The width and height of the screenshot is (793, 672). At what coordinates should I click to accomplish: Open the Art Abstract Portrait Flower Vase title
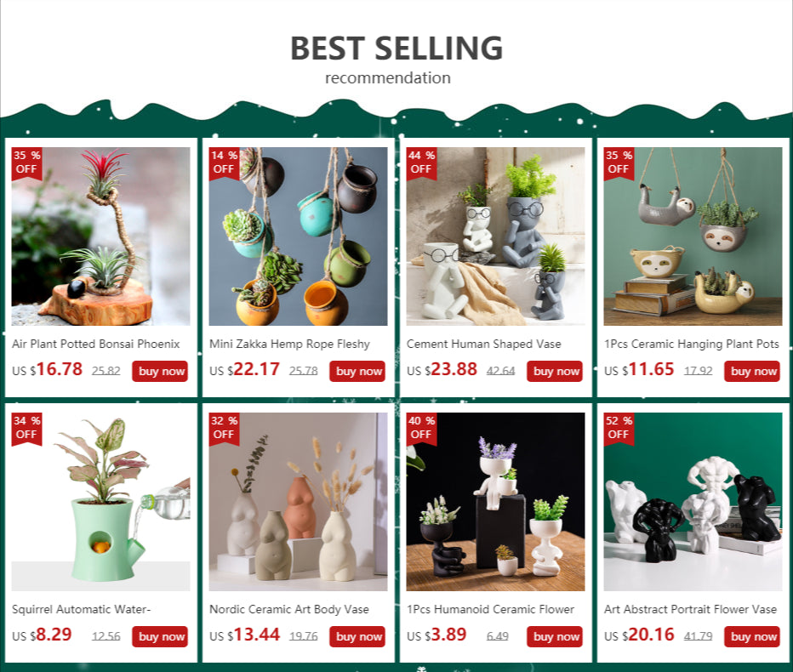[x=690, y=609]
